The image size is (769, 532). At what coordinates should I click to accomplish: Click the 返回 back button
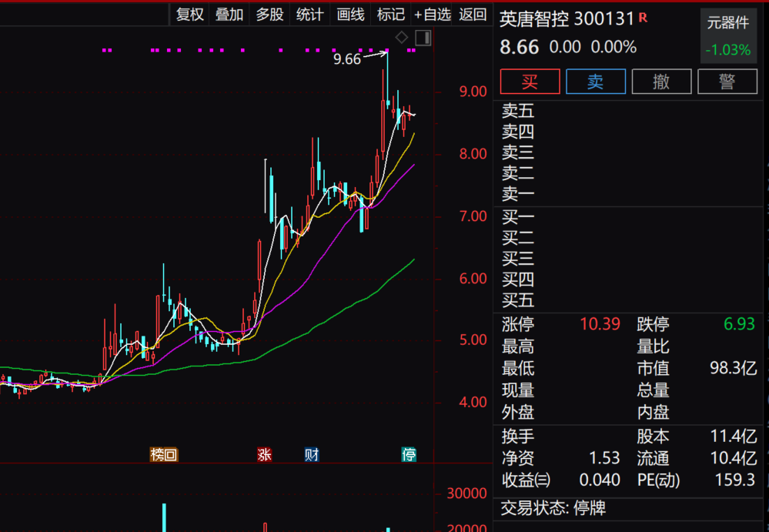[472, 15]
